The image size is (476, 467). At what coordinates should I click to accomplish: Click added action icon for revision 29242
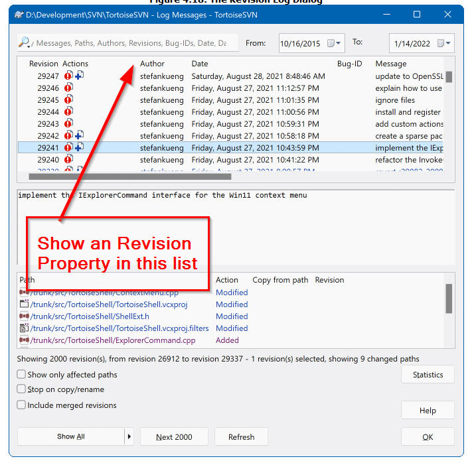pos(80,135)
